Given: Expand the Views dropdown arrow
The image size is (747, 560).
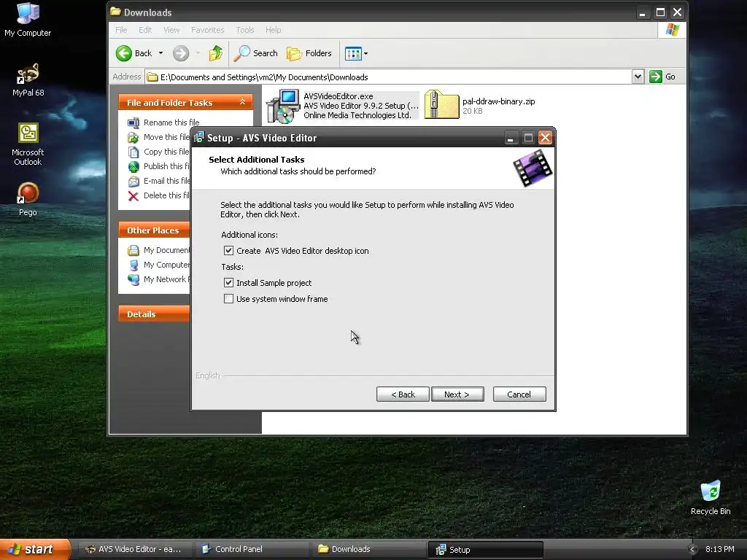Looking at the screenshot, I should [366, 53].
